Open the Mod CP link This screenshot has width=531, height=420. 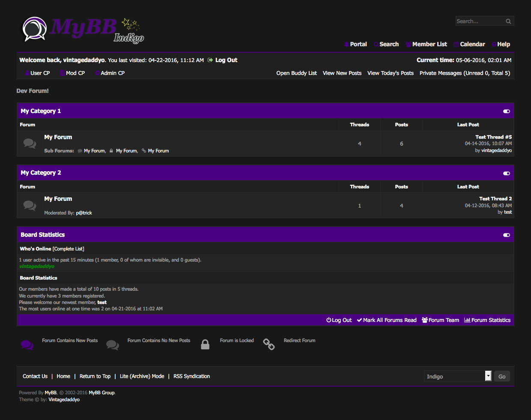click(75, 73)
